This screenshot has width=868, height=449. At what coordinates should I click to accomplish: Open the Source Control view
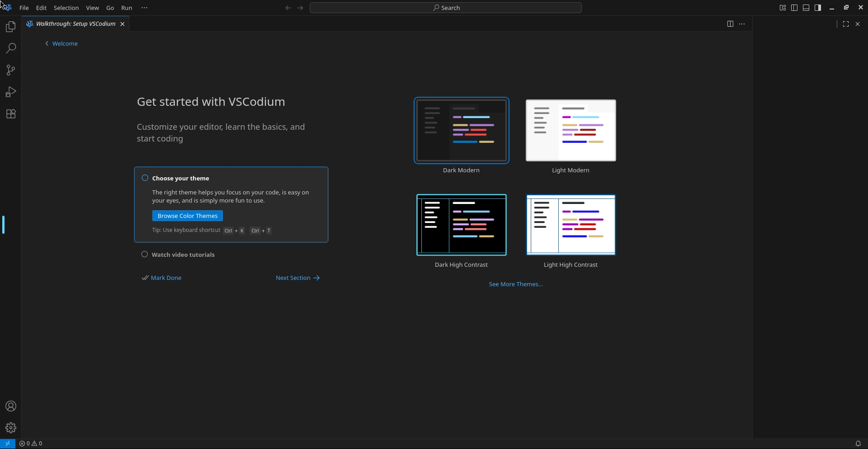(10, 70)
